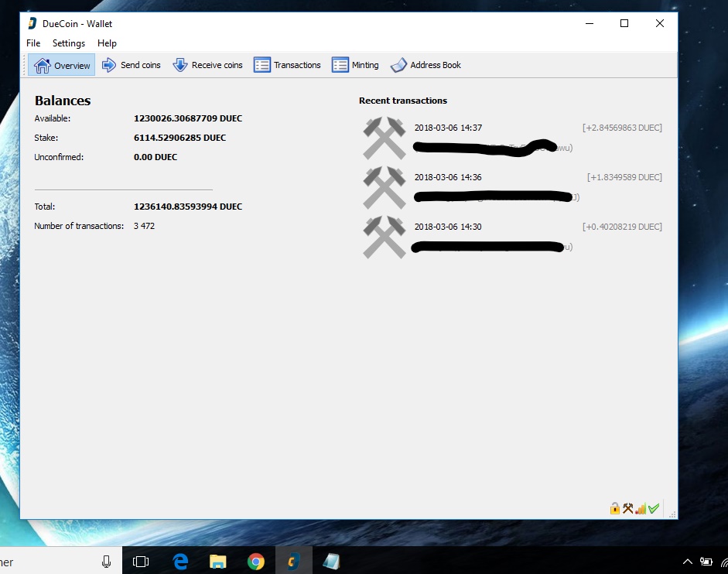Click the Balances heading
The width and height of the screenshot is (728, 574).
(x=63, y=101)
